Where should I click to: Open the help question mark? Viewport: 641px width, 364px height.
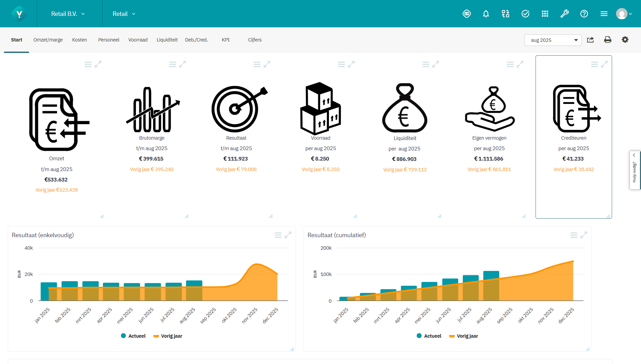[584, 13]
